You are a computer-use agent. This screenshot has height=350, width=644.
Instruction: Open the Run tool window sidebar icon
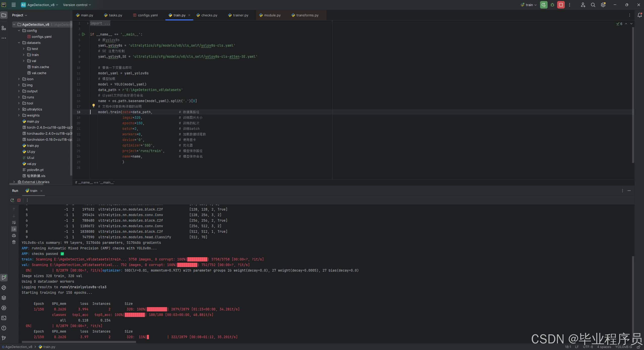coord(4,278)
